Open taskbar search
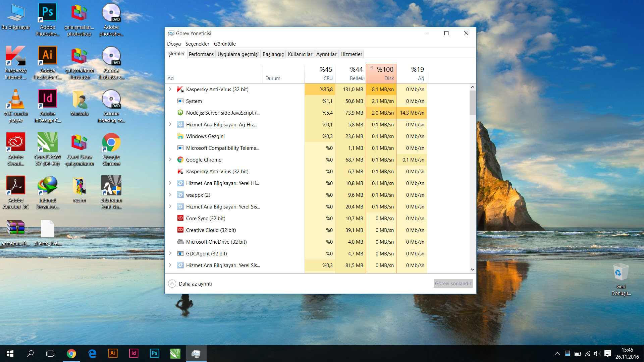This screenshot has width=644, height=362. (x=30, y=354)
